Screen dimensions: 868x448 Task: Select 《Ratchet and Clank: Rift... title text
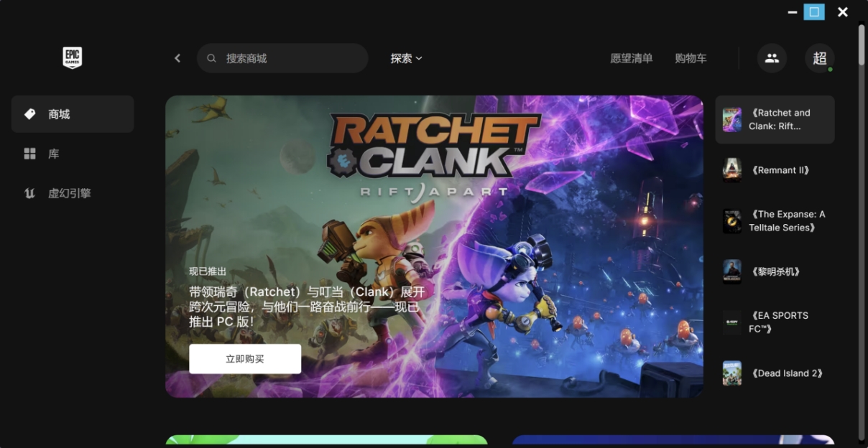click(x=780, y=119)
